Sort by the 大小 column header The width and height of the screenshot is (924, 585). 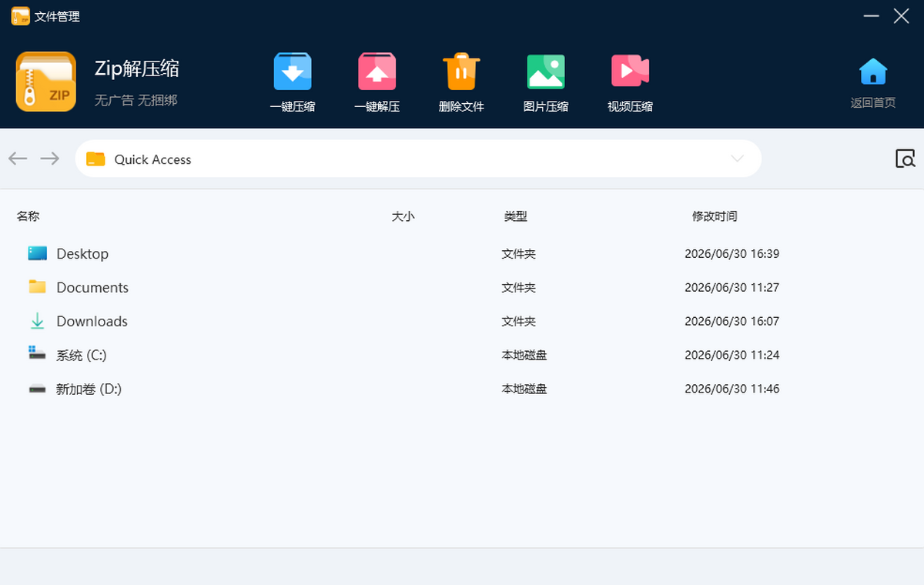[403, 216]
